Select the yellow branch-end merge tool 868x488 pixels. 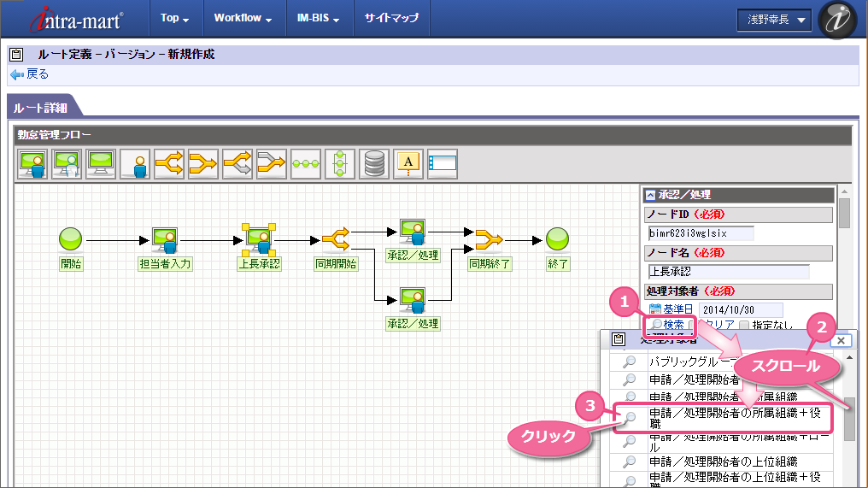click(x=202, y=164)
